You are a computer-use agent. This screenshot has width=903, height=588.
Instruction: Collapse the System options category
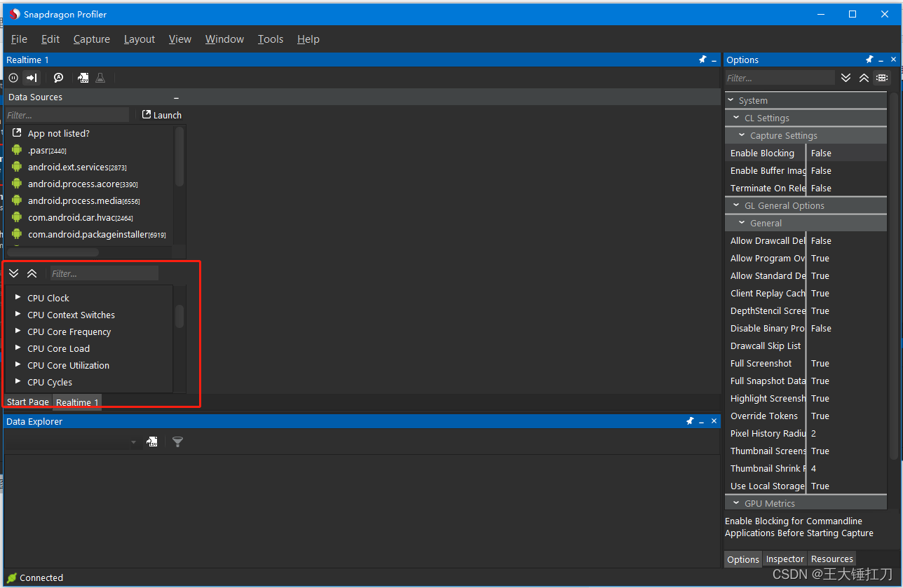click(731, 100)
